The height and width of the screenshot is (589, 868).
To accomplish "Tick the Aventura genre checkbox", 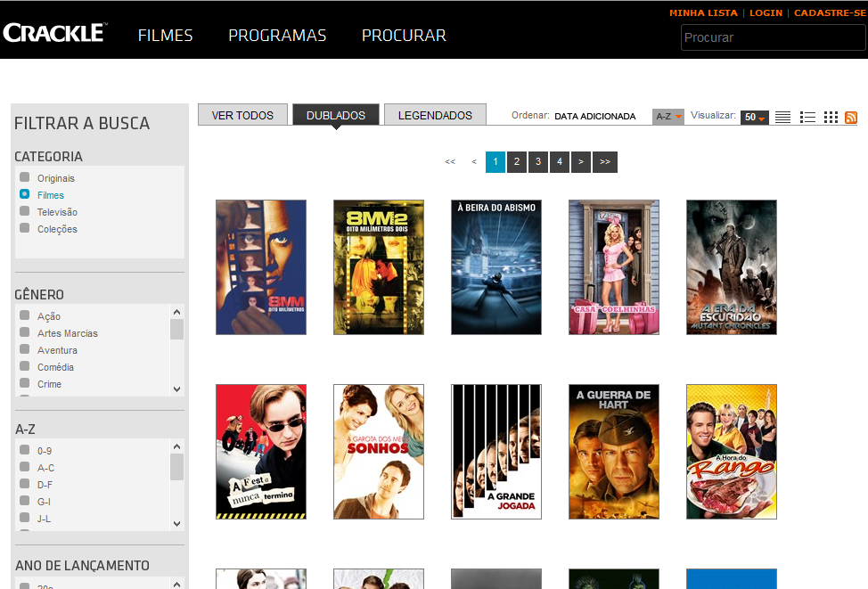I will 24,348.
